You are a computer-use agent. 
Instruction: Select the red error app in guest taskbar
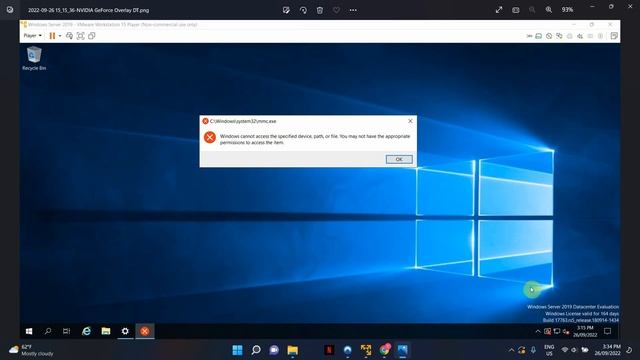click(x=144, y=331)
